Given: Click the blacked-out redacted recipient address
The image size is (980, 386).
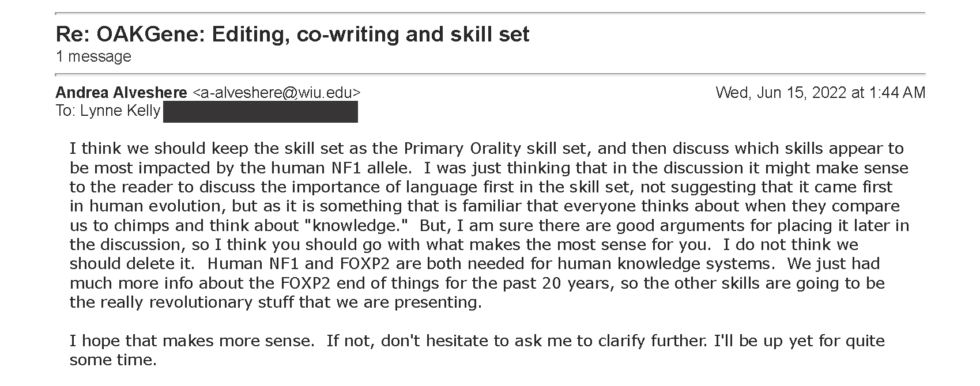Looking at the screenshot, I should (x=261, y=112).
